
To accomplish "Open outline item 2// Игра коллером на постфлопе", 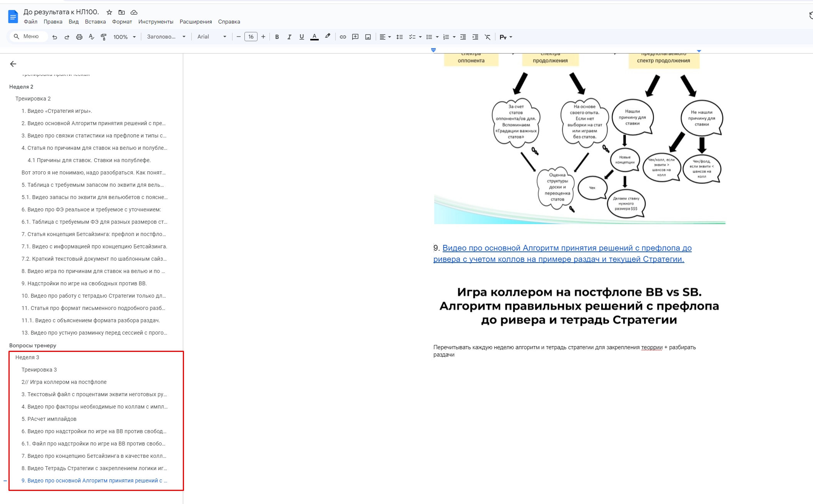I will pos(64,382).
